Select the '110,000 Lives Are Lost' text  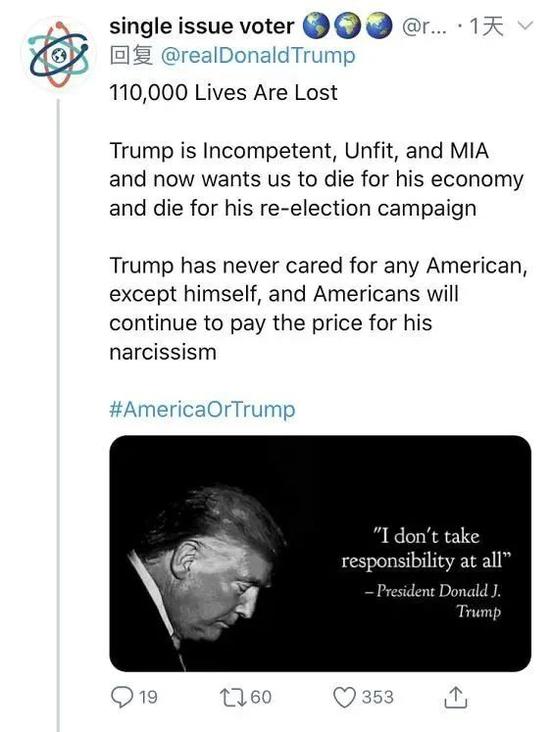(223, 92)
